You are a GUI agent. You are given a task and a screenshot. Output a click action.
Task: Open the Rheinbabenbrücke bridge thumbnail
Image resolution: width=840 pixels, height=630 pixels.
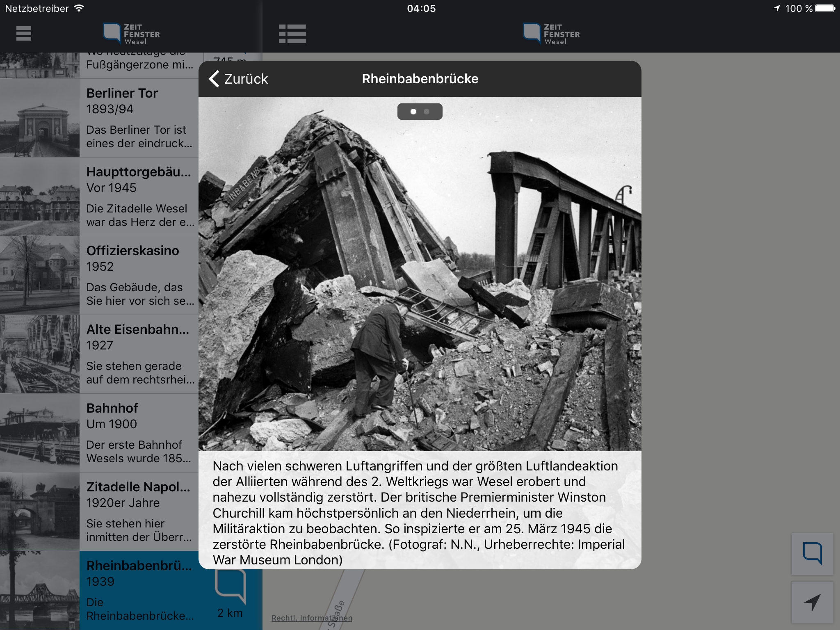pos(40,591)
